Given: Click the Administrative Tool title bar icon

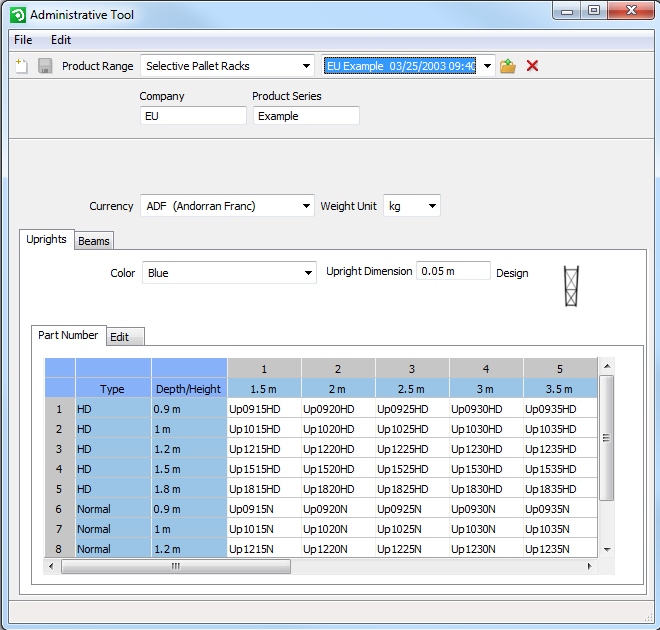Looking at the screenshot, I should pyautogui.click(x=17, y=14).
